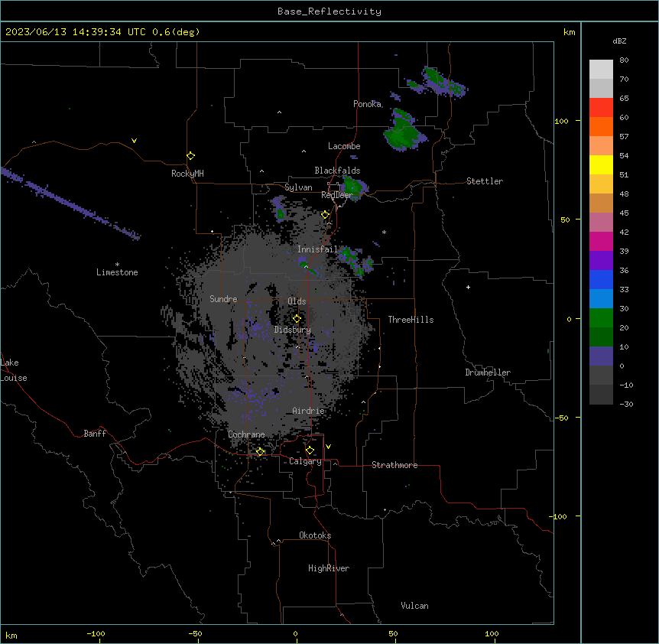Click the long purple streak echo northwest
Image resolution: width=659 pixels, height=644 pixels.
[70, 203]
